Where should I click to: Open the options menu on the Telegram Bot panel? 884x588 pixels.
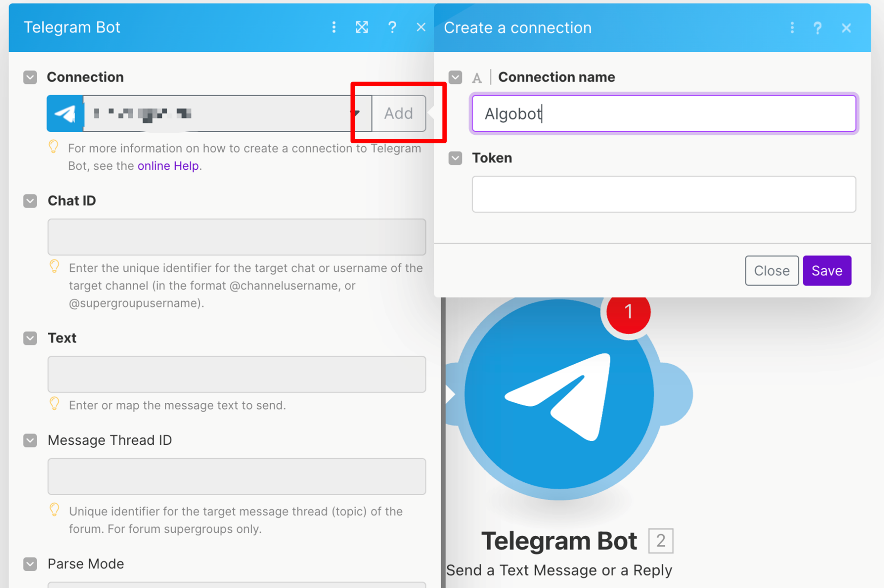click(334, 27)
